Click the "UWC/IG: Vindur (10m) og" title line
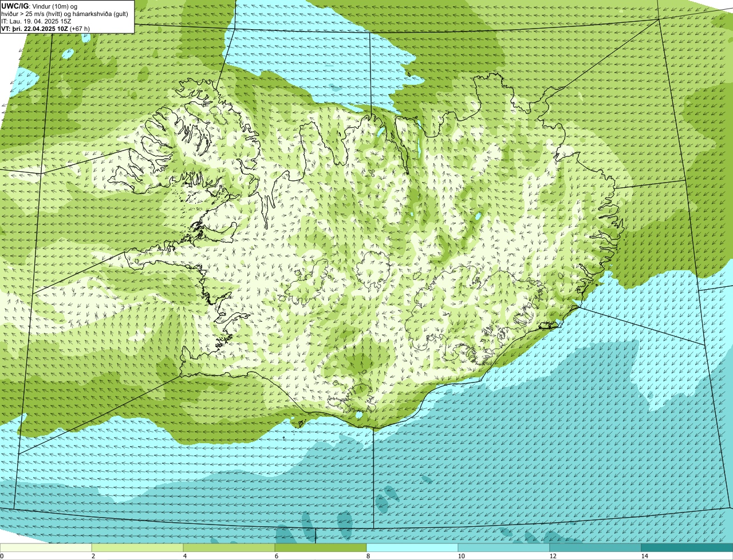Screen dimensions: 733x560 tap(39, 6)
